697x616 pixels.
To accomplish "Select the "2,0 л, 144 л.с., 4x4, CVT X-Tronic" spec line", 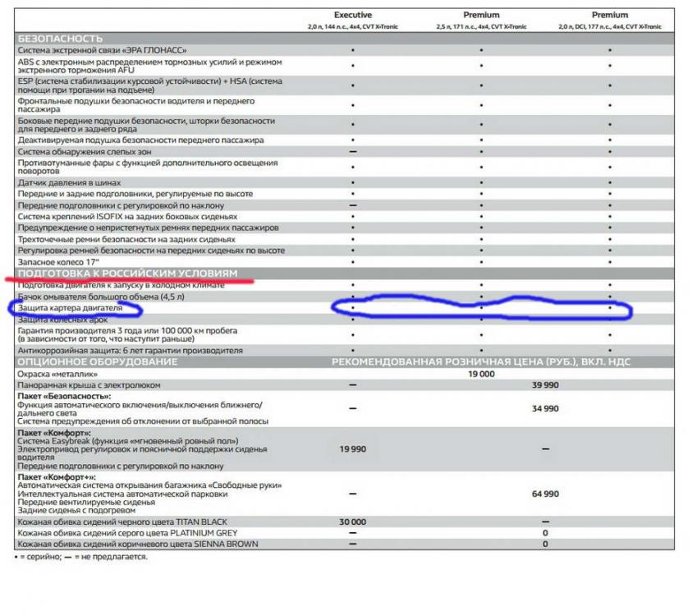I will point(353,26).
